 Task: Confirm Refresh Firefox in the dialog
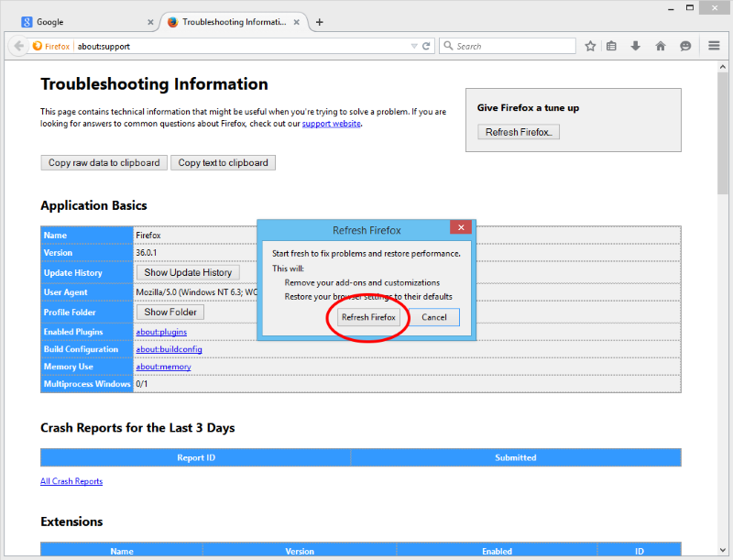[368, 317]
